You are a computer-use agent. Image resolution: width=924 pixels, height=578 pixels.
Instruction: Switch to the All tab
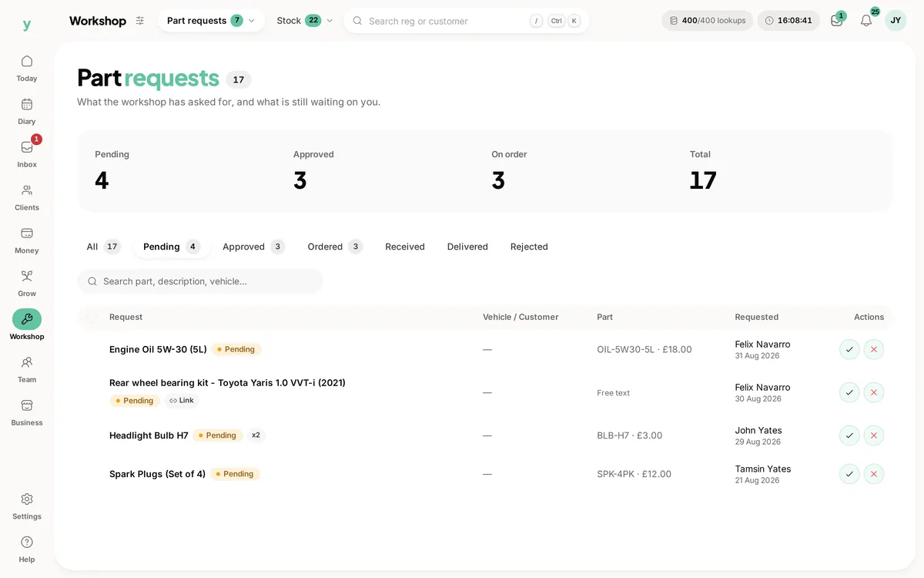[x=103, y=247]
